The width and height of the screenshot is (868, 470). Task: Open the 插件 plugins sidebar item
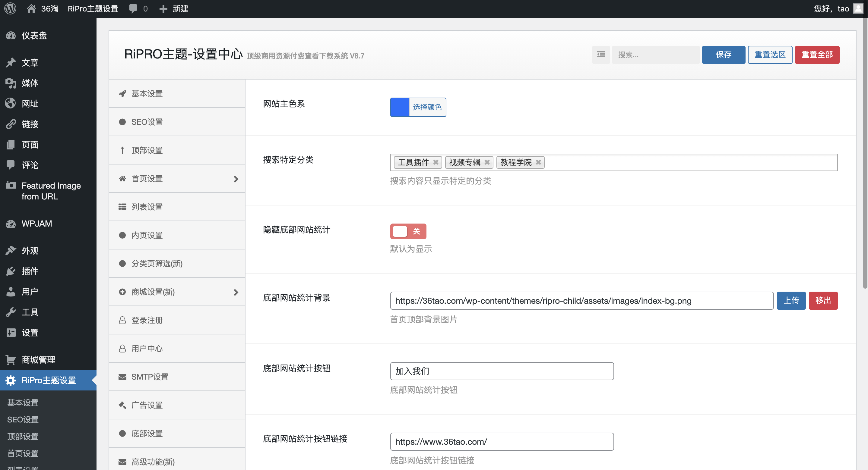[30, 271]
